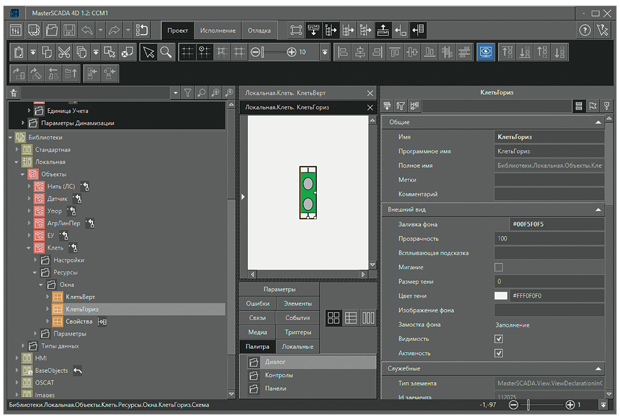This screenshot has width=620, height=419.
Task: Expand the Стандартная library node
Action: (17, 150)
